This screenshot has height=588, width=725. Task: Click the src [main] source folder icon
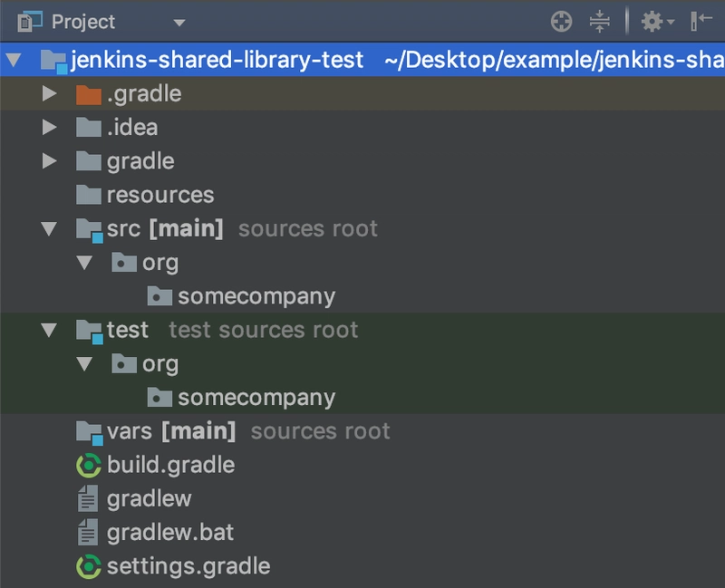point(89,229)
